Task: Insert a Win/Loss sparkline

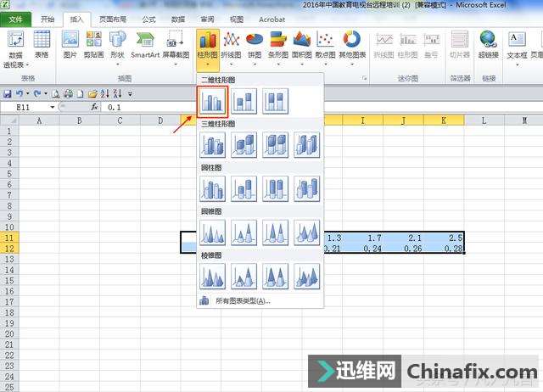Action: [x=431, y=45]
